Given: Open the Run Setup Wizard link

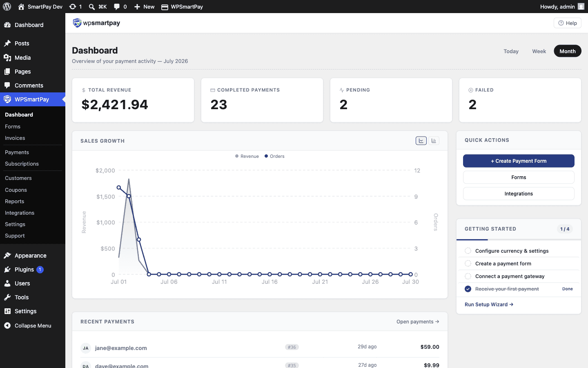Looking at the screenshot, I should coord(489,305).
